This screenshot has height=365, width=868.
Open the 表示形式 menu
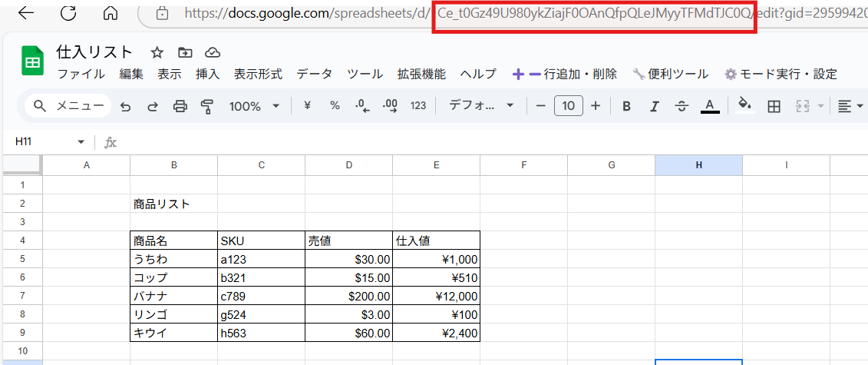(258, 75)
